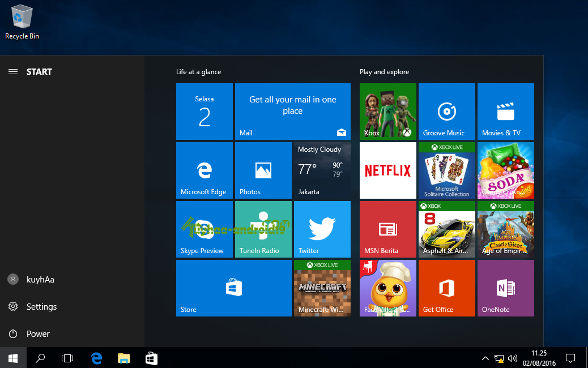This screenshot has width=588, height=368.
Task: Launch Asphalt 8 Airborne tile
Action: click(446, 229)
